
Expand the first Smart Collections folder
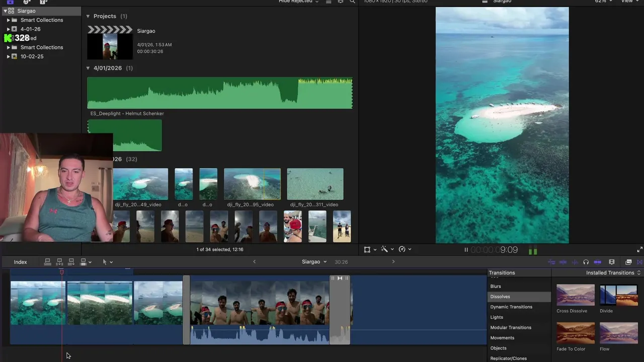(x=8, y=20)
